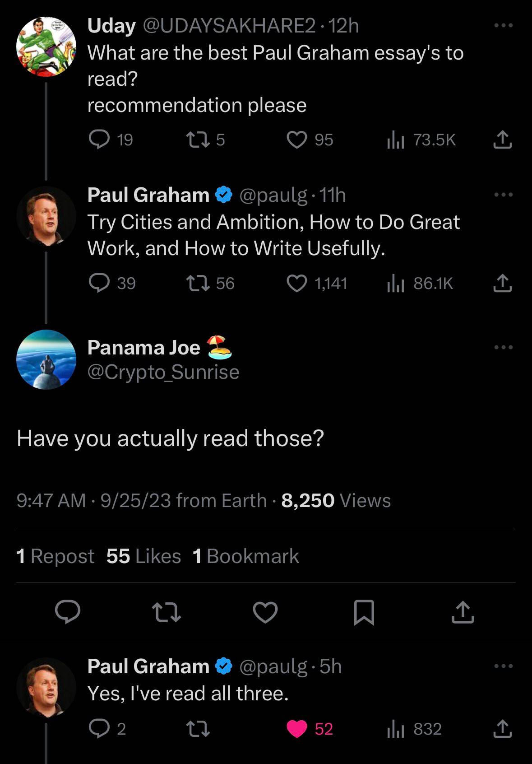
Task: Retweet Uday's essay question tweet
Action: (x=198, y=140)
